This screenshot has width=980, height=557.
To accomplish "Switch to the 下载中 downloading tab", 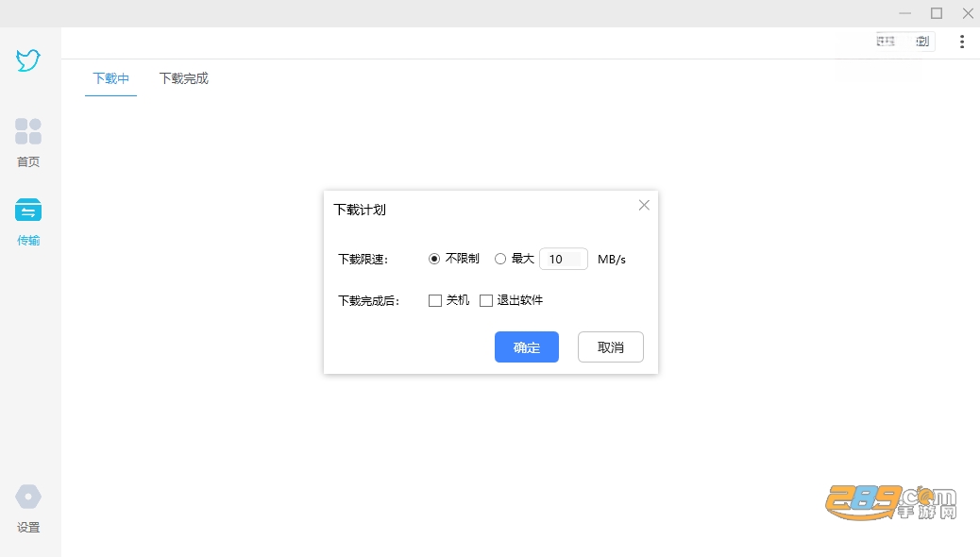I will pyautogui.click(x=110, y=78).
